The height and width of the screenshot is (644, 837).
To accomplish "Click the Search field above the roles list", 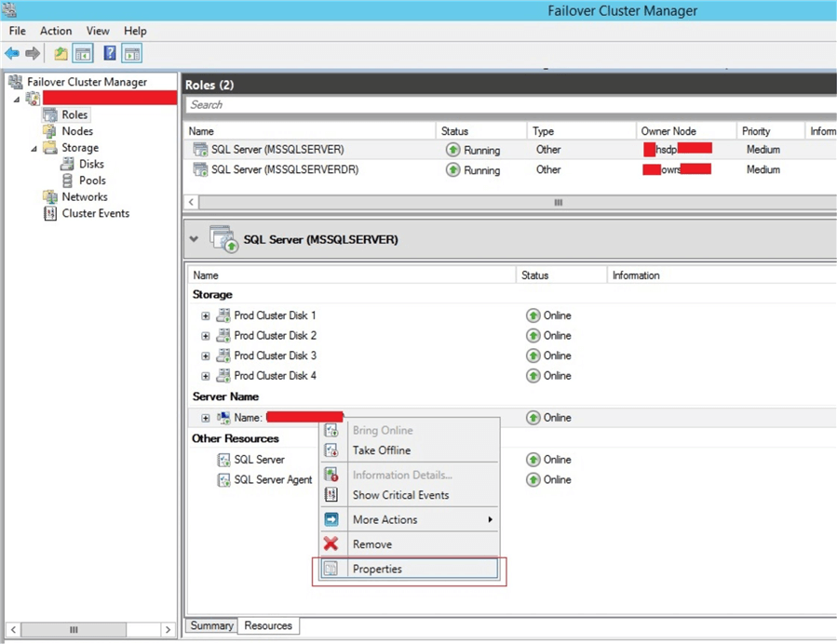I will 372,105.
